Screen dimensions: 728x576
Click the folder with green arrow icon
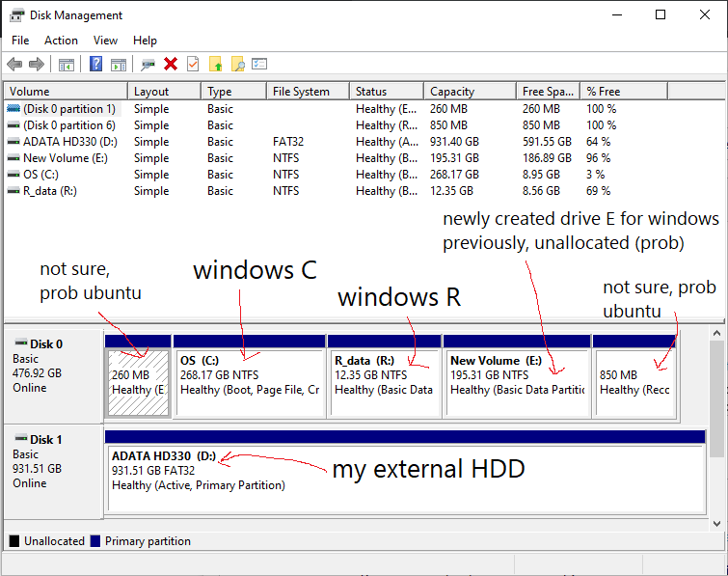215,64
